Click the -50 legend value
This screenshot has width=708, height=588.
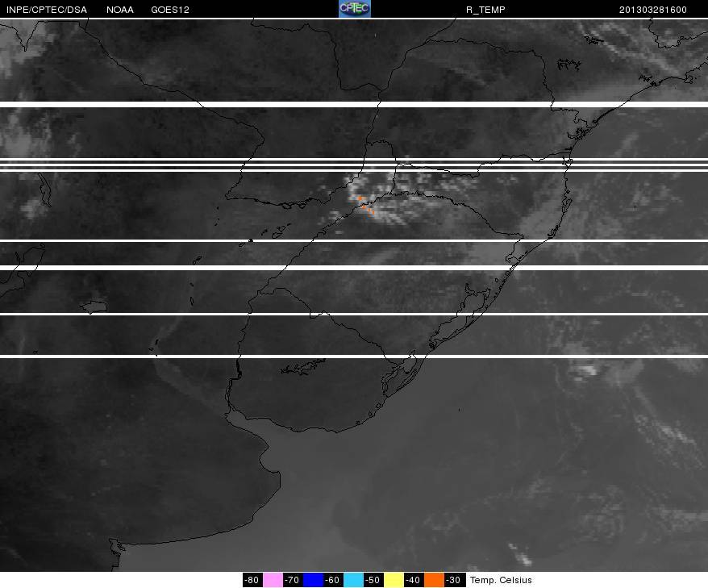pyautogui.click(x=373, y=580)
